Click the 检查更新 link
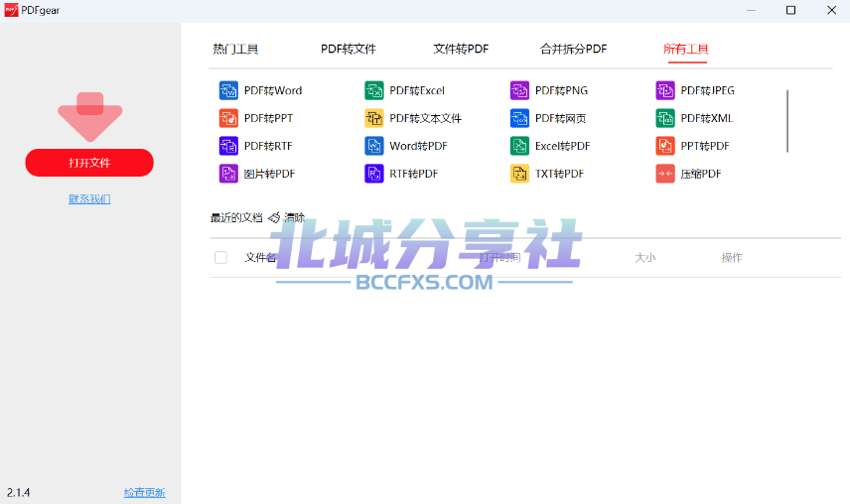 144,493
